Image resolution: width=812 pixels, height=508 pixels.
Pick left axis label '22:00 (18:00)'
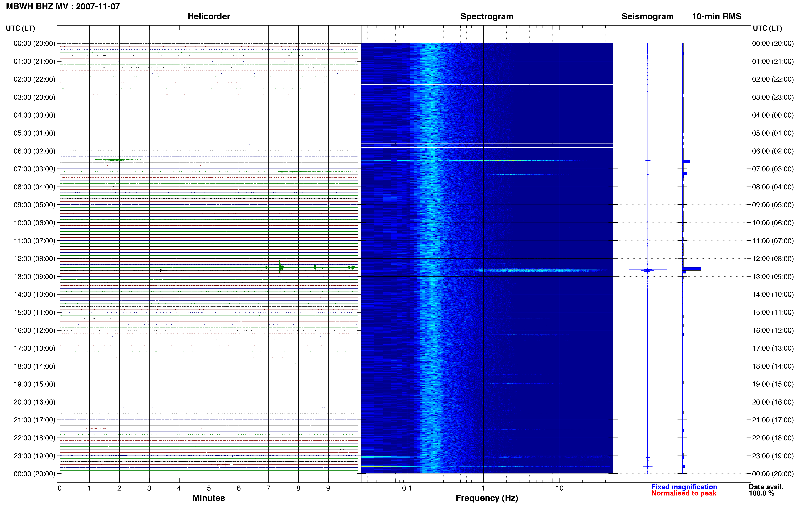(x=34, y=438)
